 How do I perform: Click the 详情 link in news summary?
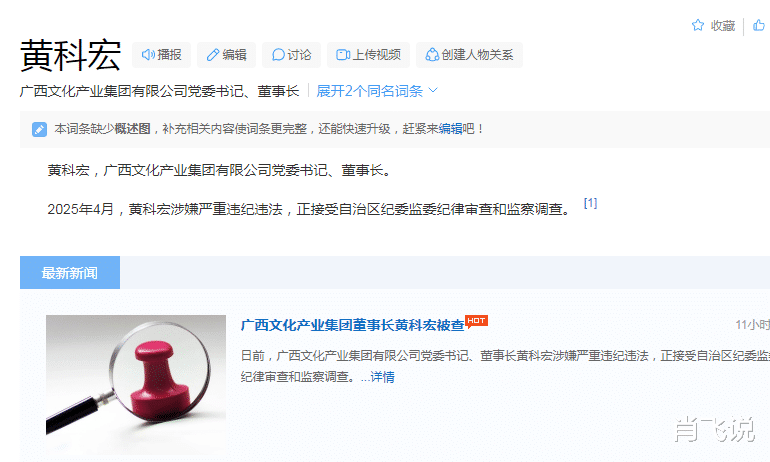point(383,377)
